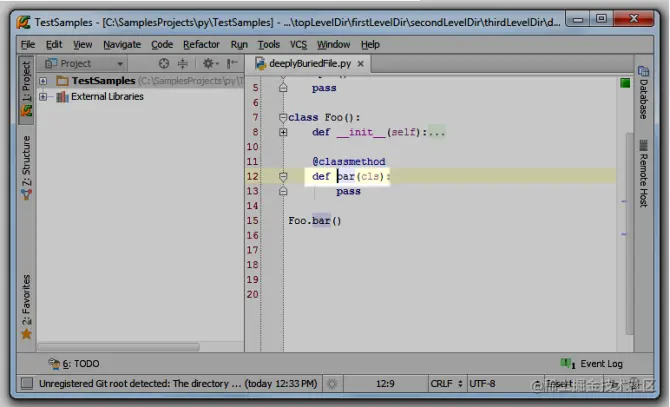670x407 pixels.
Task: Open the Window menu
Action: pyautogui.click(x=333, y=44)
